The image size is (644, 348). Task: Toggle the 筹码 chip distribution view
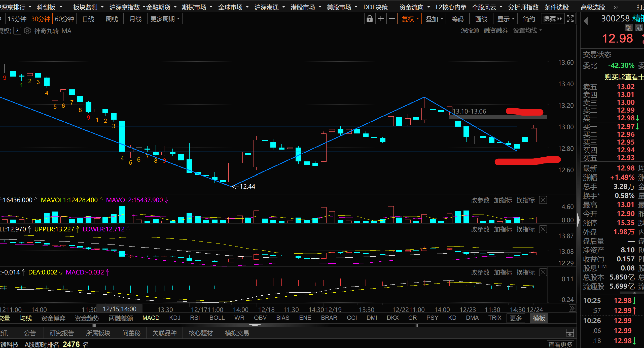pyautogui.click(x=457, y=19)
